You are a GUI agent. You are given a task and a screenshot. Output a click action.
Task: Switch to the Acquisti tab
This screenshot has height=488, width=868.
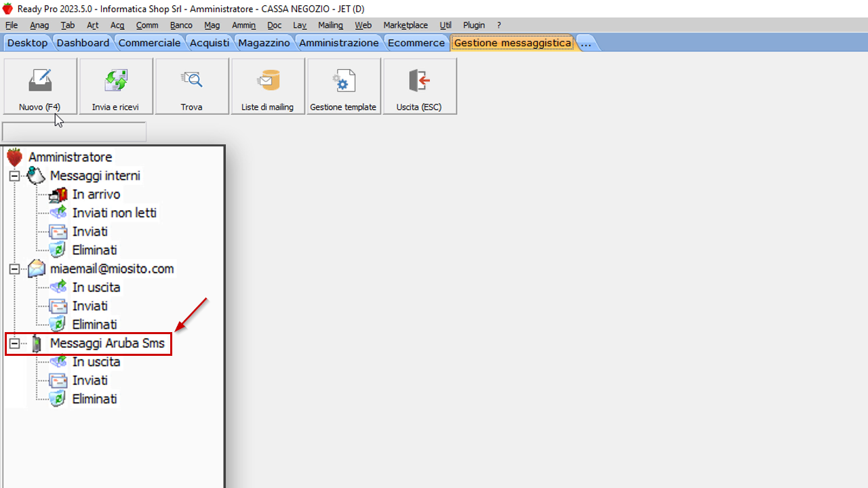[x=210, y=43]
